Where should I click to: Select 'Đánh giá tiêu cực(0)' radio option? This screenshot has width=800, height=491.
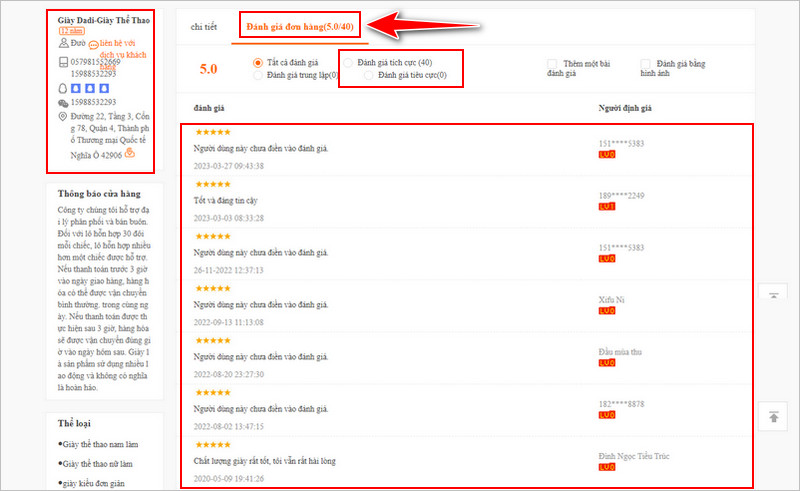click(x=369, y=75)
